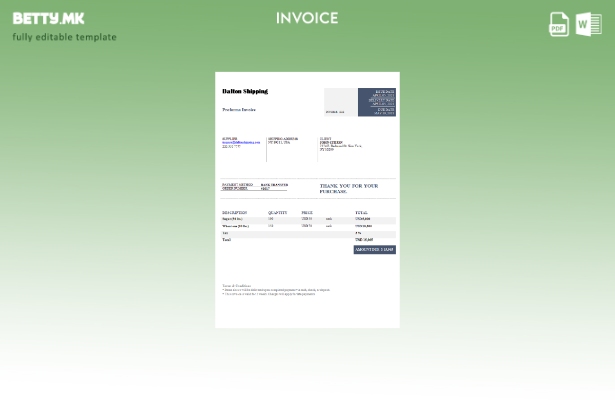This screenshot has height=400, width=615.
Task: Click the Word document icon
Action: point(589,24)
